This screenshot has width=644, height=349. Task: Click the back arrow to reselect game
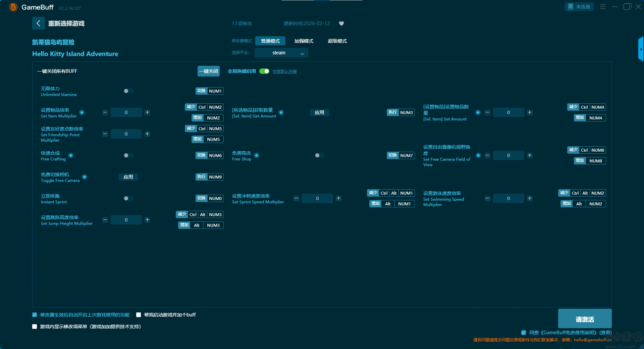coord(39,23)
